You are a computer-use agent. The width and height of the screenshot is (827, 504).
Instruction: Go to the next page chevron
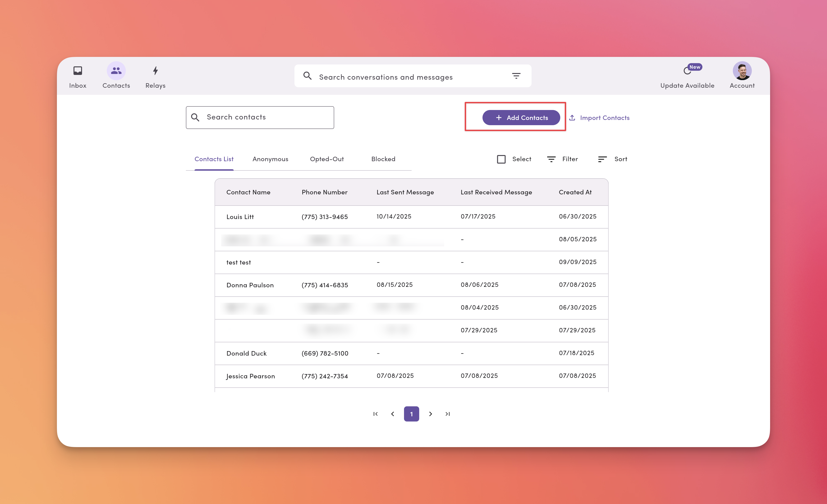coord(430,414)
